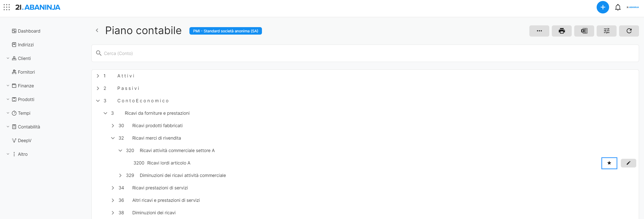Toggle favorite star for account 3200
The image size is (644, 219).
(609, 163)
